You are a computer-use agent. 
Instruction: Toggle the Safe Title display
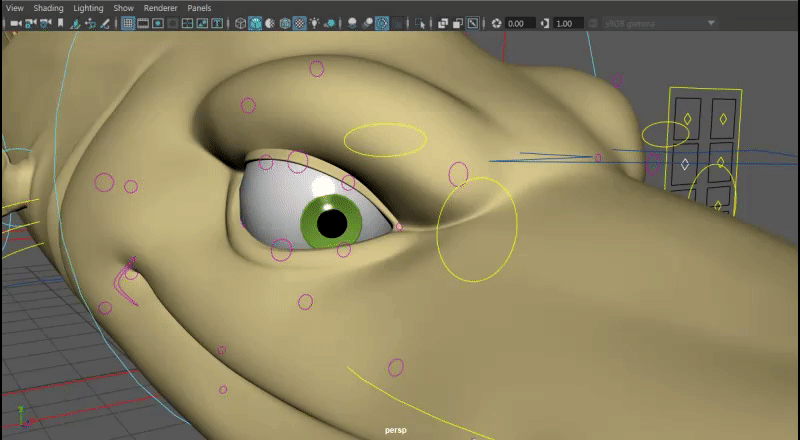[217, 23]
